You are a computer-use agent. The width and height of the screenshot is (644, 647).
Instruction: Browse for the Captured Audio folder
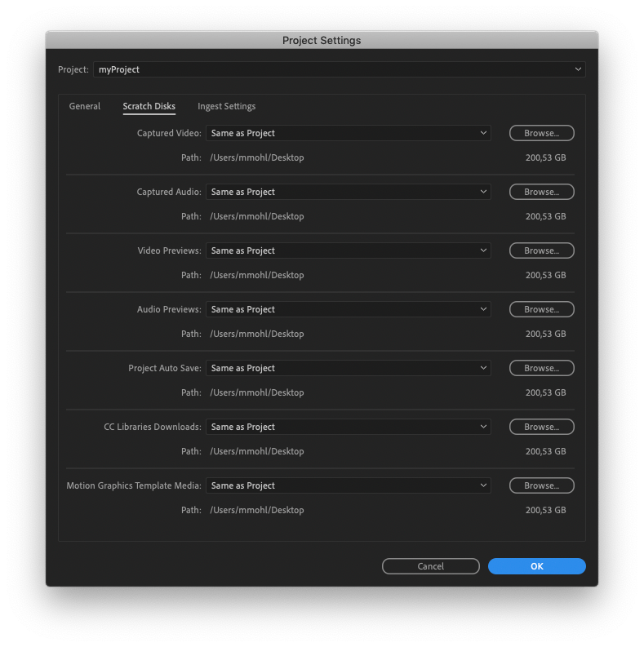(x=542, y=192)
